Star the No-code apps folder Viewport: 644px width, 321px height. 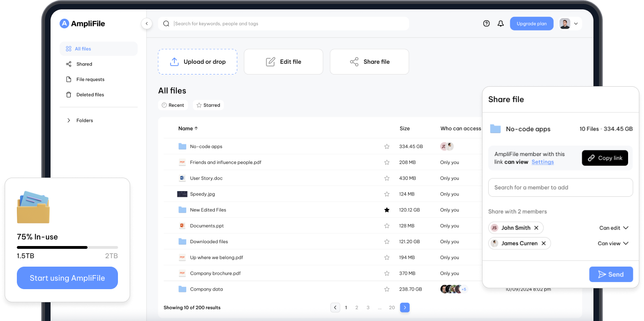tap(387, 147)
